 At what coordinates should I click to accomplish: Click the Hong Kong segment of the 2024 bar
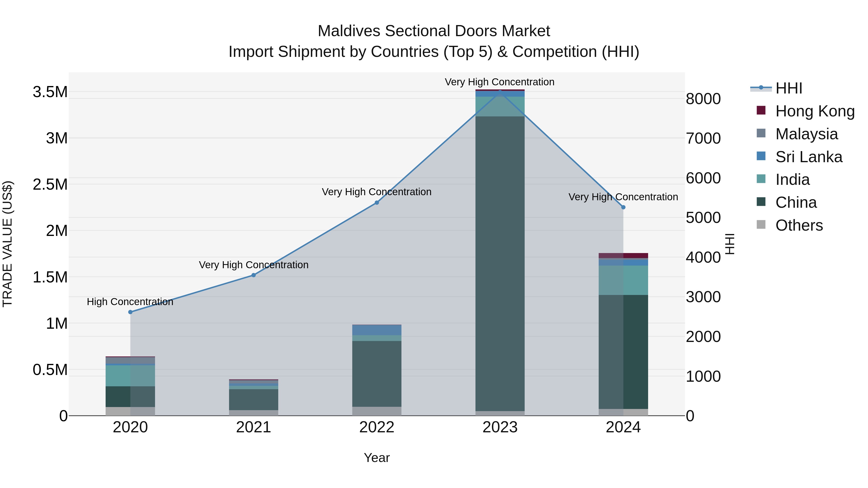pyautogui.click(x=623, y=256)
